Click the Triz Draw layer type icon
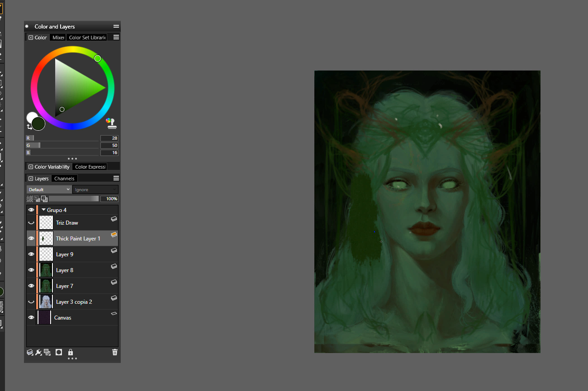The width and height of the screenshot is (588, 391). click(x=114, y=219)
